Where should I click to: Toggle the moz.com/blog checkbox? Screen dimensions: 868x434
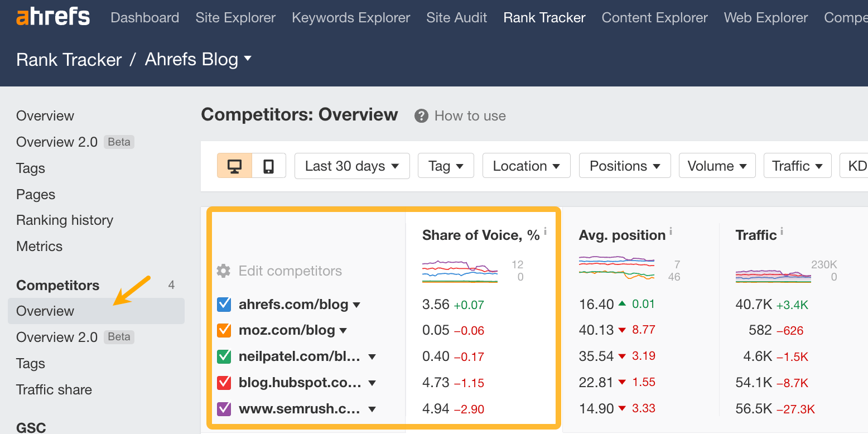click(x=223, y=330)
